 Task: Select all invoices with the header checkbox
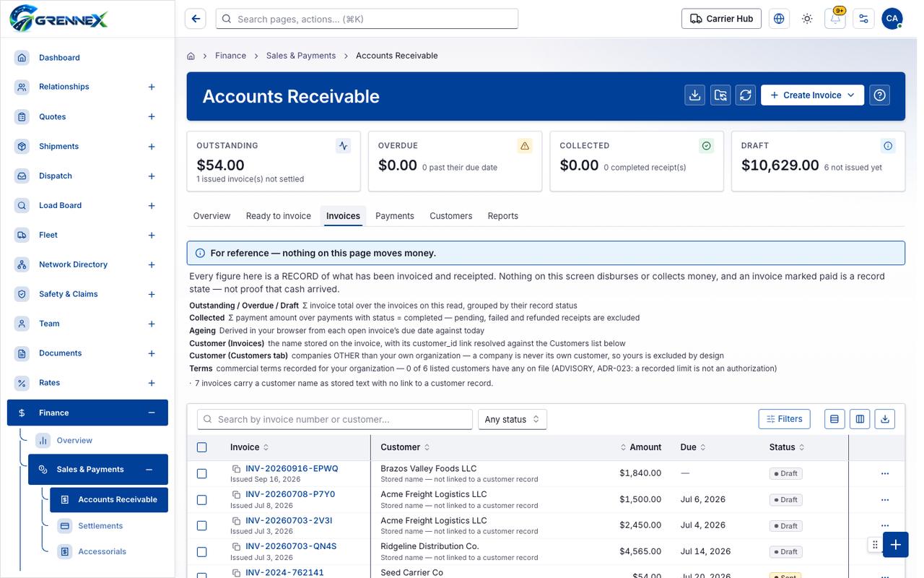tap(201, 447)
